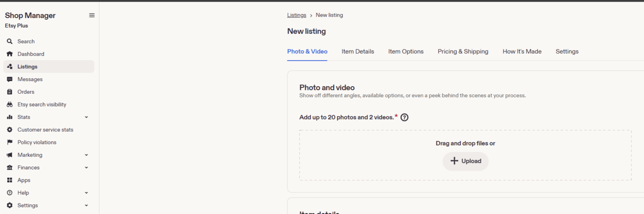Collapse sidebar with the hamburger menu icon

(x=92, y=15)
